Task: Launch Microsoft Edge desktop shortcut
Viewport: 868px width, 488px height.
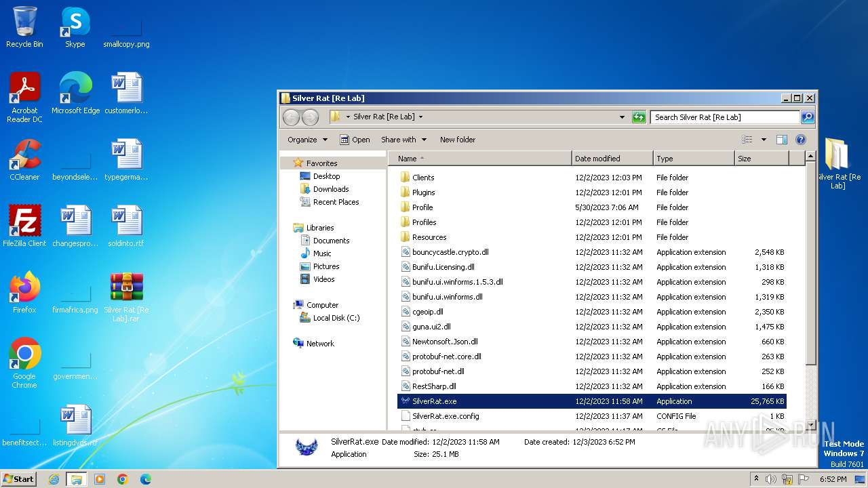Action: (x=75, y=94)
